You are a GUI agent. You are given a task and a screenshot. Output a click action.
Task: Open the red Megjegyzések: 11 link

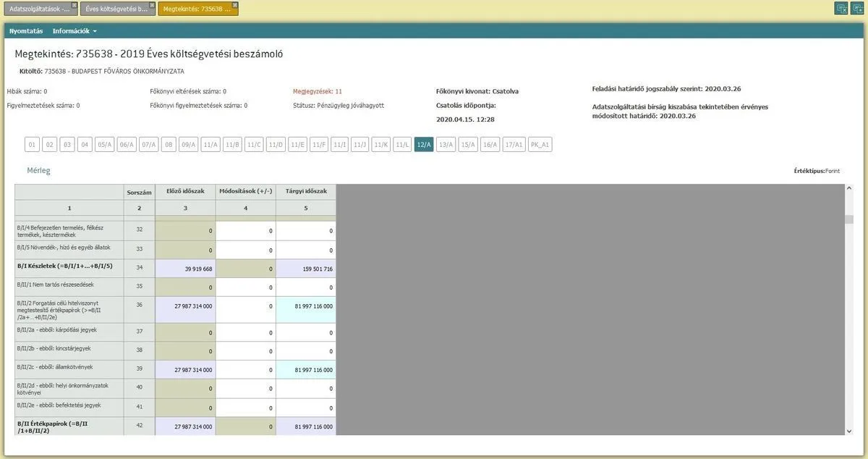click(318, 91)
